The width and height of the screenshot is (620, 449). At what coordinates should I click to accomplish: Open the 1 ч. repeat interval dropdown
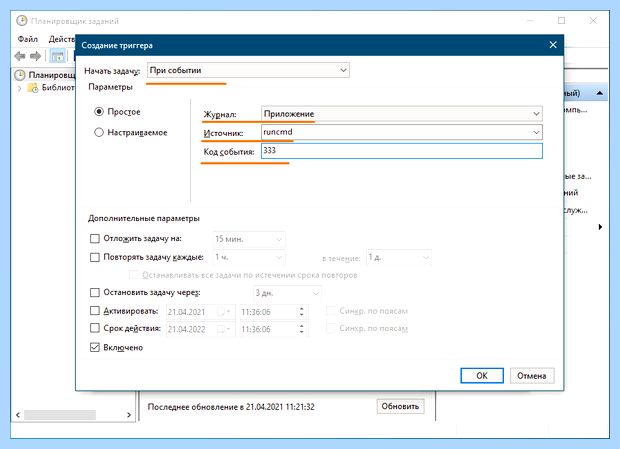tap(249, 257)
